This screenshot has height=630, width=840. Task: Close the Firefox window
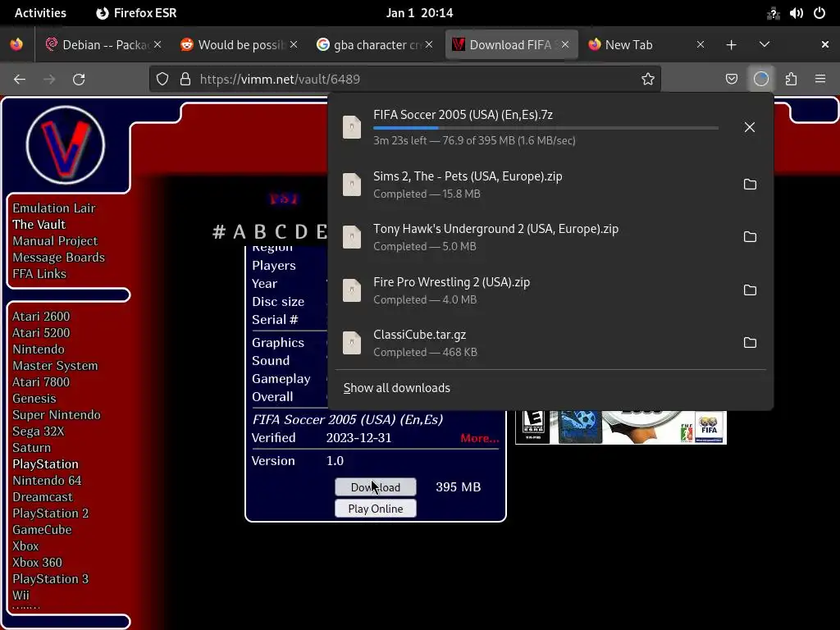pos(825,45)
